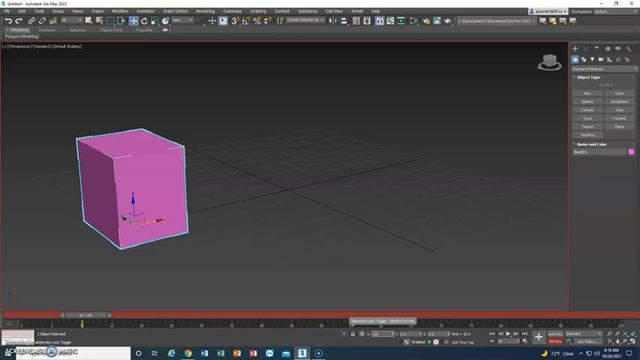640x360 pixels.
Task: Click Play Animation button
Action: [x=508, y=334]
